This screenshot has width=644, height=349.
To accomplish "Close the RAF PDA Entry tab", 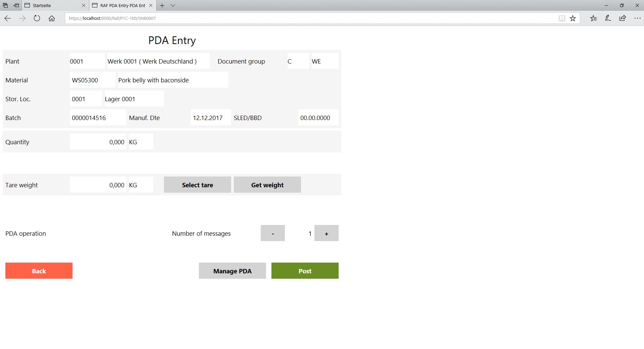I will pos(151,5).
